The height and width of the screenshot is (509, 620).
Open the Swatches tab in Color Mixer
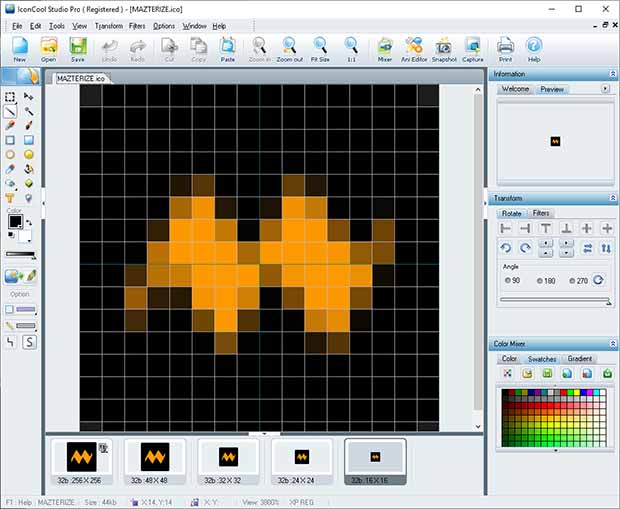pyautogui.click(x=542, y=359)
